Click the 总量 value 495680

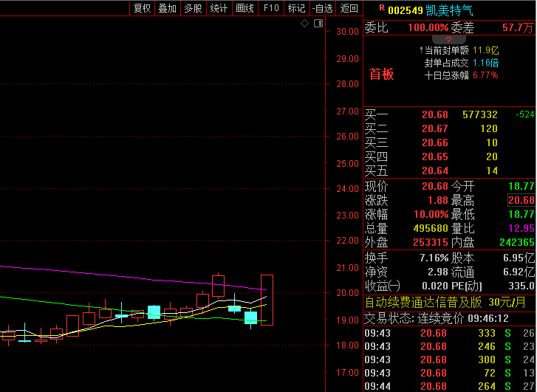tap(431, 228)
